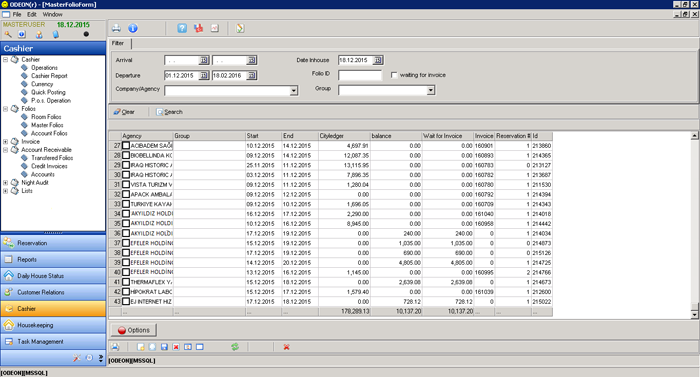Click the table's vertical scrollbar down arrow

694,314
